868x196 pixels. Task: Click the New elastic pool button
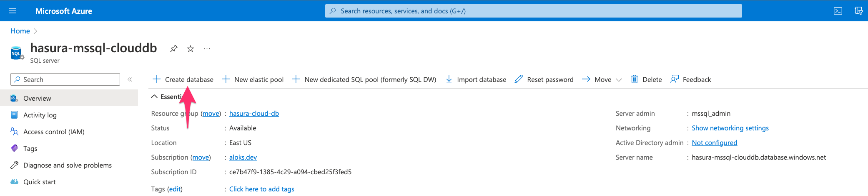pos(253,79)
